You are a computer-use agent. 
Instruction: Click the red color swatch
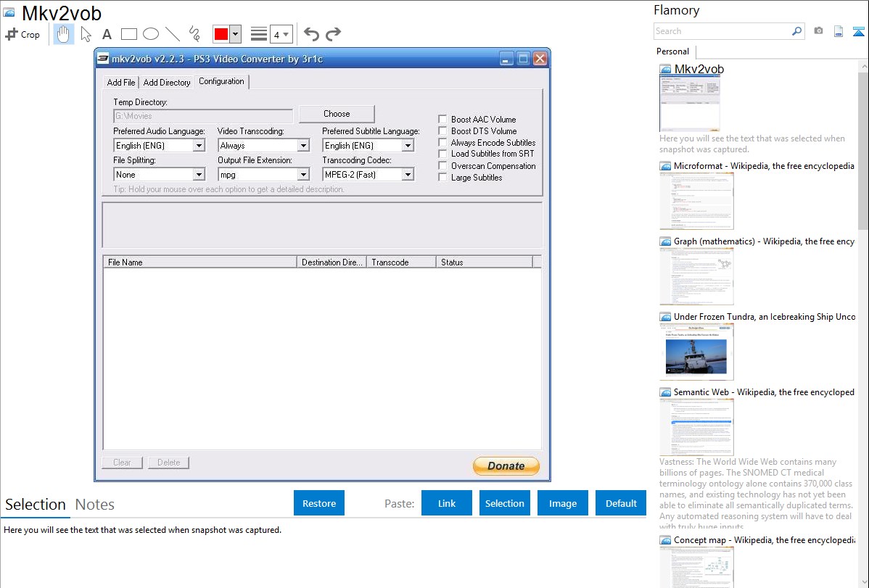[221, 34]
